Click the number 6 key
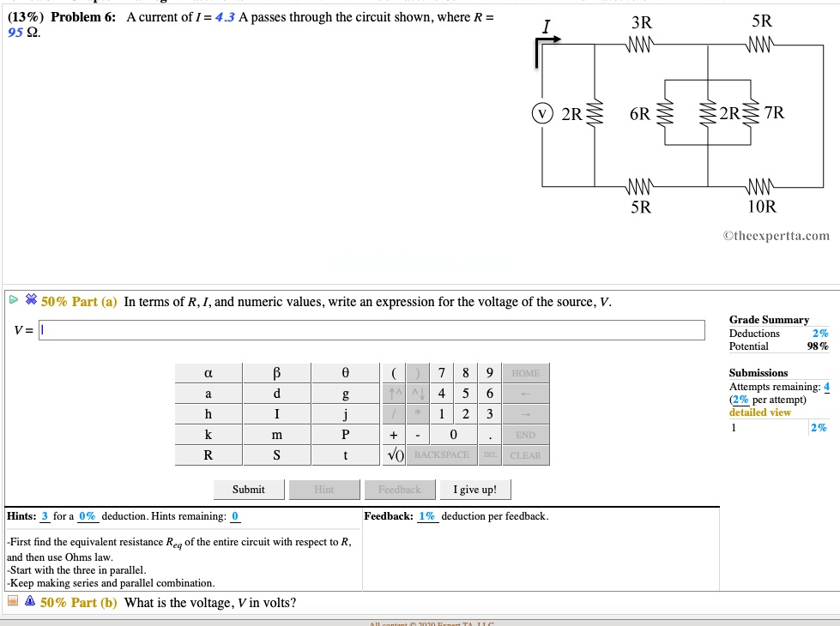The width and height of the screenshot is (840, 626). pyautogui.click(x=490, y=394)
